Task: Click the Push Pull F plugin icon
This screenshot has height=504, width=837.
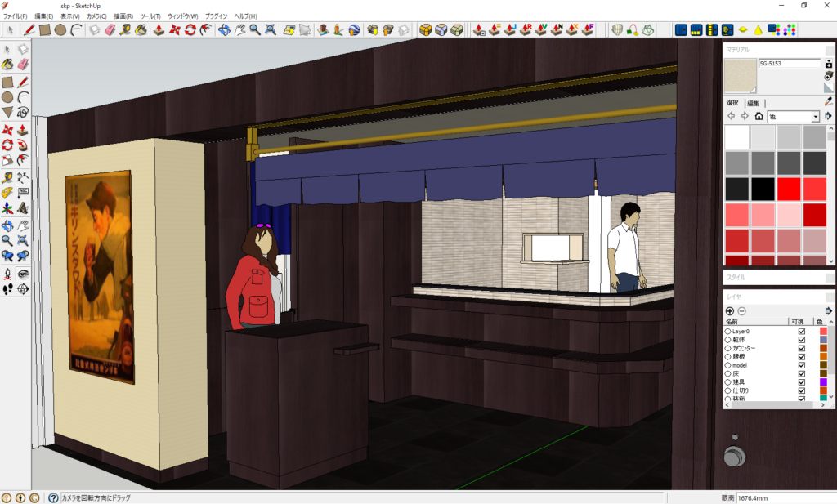Action: [x=588, y=30]
